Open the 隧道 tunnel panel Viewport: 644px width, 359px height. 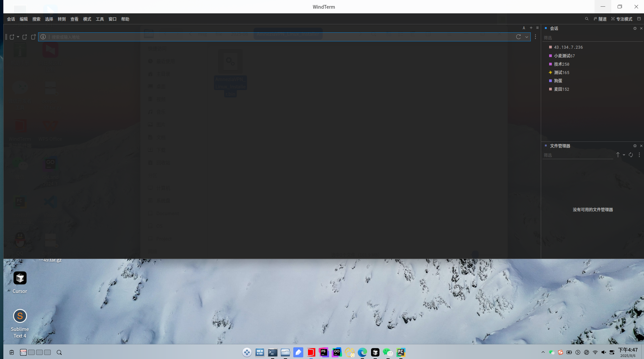[600, 19]
